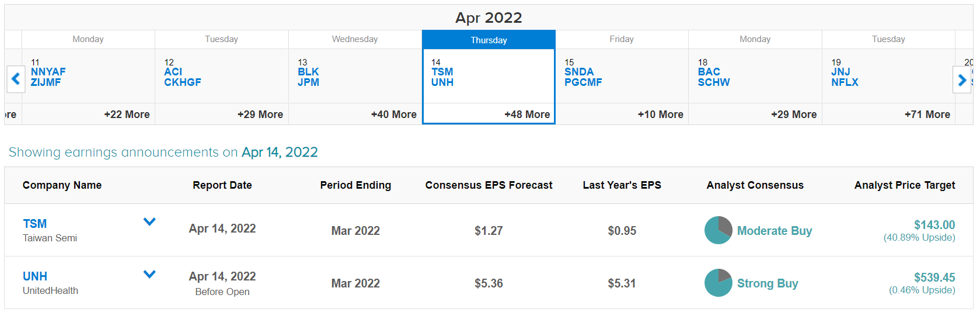Go to previous week with left arrow

tap(16, 79)
